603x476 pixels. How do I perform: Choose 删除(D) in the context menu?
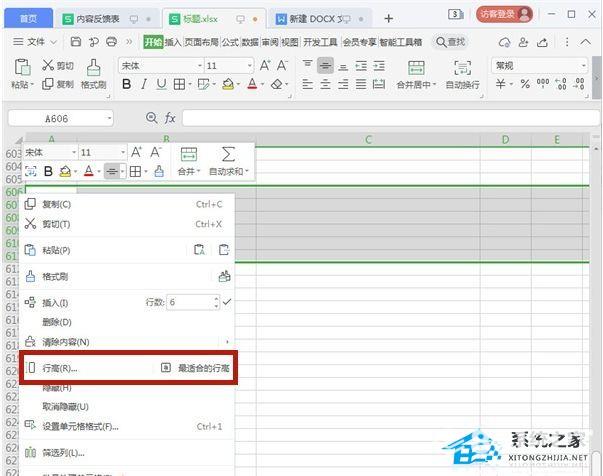pos(127,322)
